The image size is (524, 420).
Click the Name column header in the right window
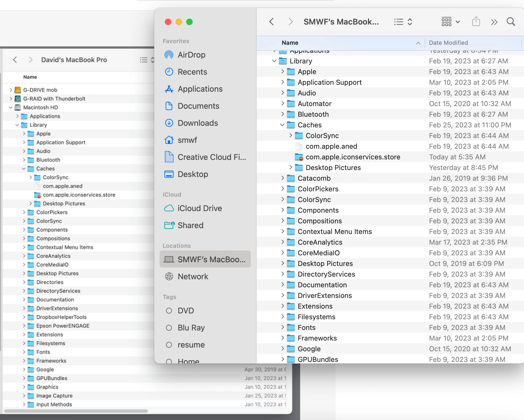pos(290,43)
